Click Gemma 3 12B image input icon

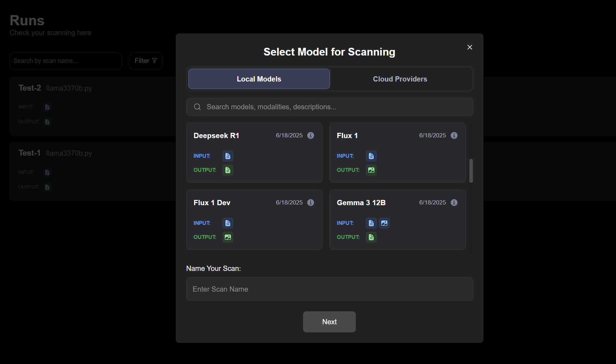click(384, 223)
